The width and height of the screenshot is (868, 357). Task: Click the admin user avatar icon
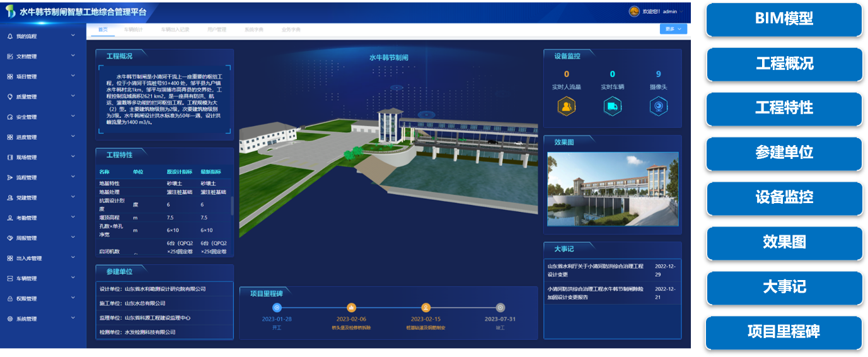tap(634, 11)
